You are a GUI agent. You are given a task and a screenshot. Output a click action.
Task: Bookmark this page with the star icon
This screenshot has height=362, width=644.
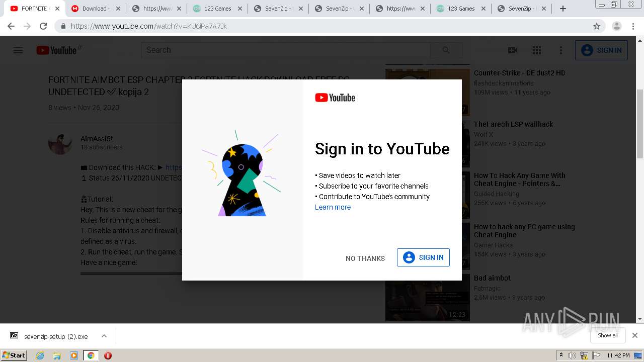pyautogui.click(x=597, y=26)
